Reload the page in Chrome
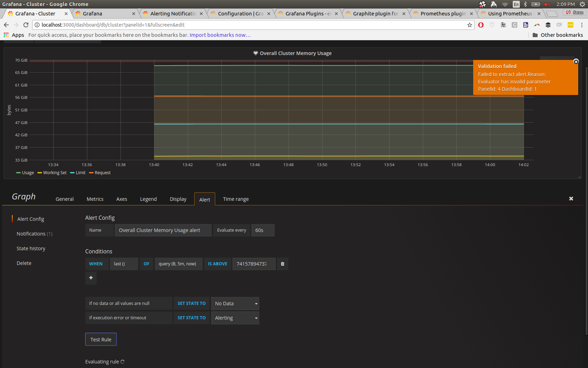 click(x=26, y=25)
